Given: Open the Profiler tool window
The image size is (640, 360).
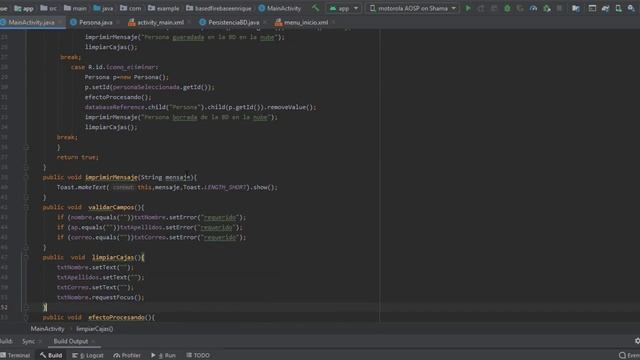Looking at the screenshot, I should click(127, 356).
